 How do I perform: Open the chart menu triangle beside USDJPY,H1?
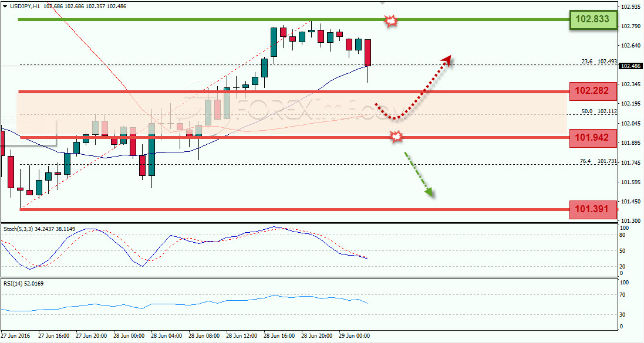pyautogui.click(x=5, y=6)
